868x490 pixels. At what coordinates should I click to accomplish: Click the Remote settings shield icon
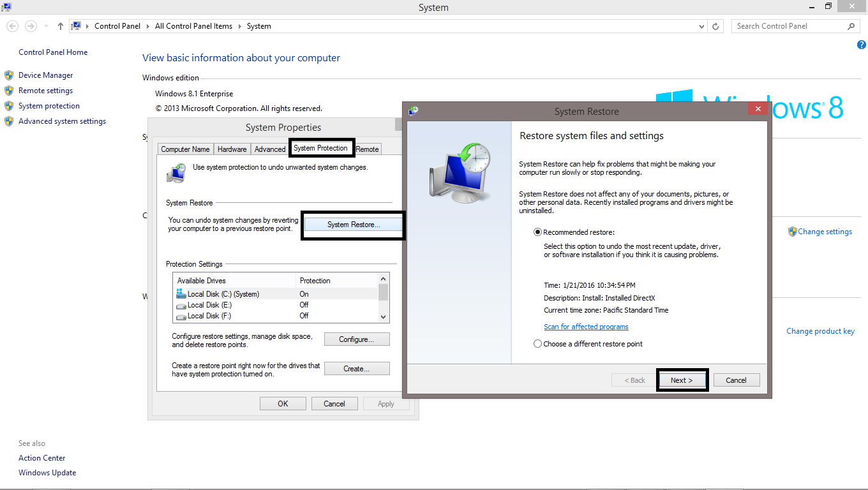tap(9, 91)
